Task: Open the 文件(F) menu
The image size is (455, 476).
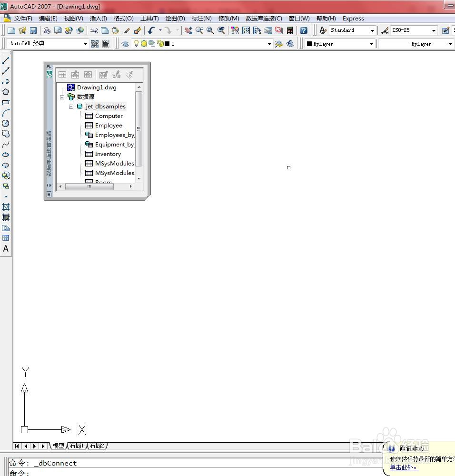Action: click(23, 19)
